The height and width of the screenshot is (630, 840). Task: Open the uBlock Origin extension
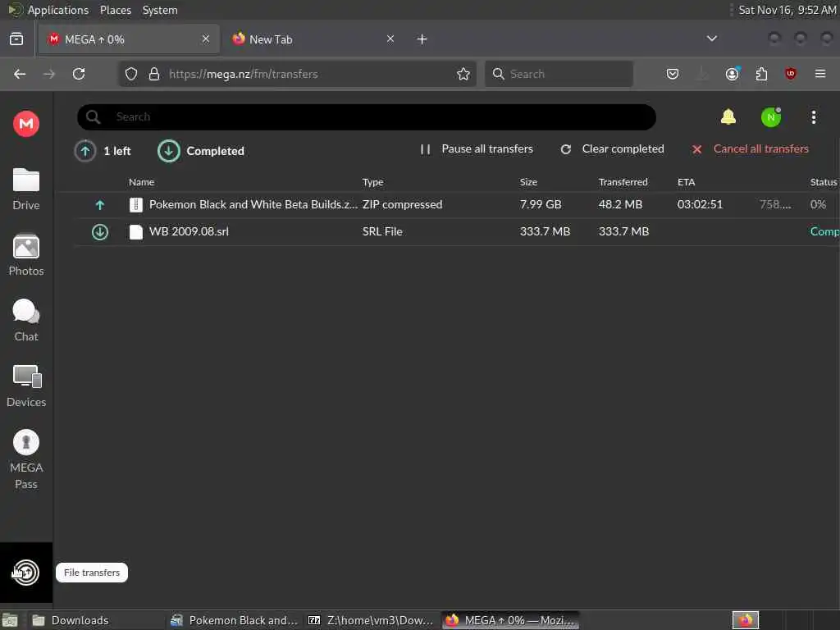point(791,74)
